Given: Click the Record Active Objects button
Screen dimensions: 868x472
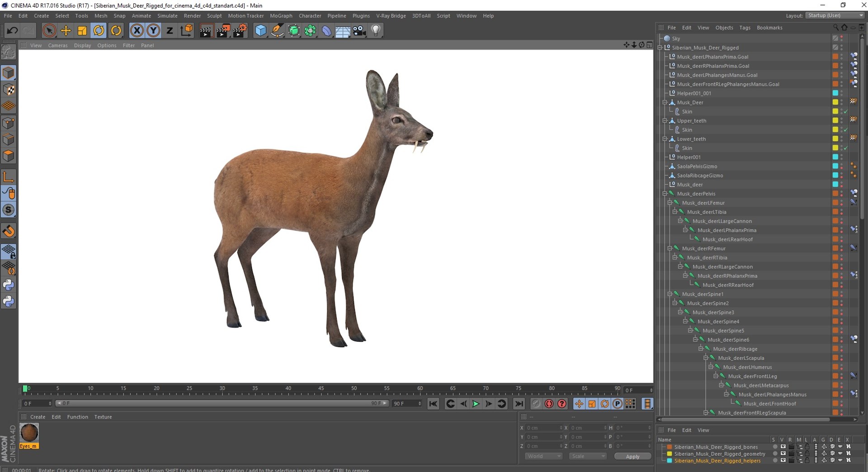Looking at the screenshot, I should click(x=536, y=404).
